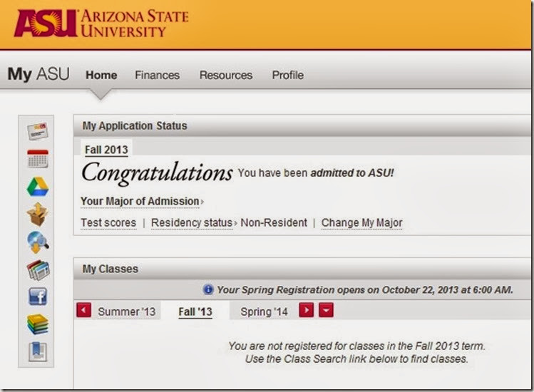Go to previous term with left arrow
534x392 pixels.
tap(83, 311)
